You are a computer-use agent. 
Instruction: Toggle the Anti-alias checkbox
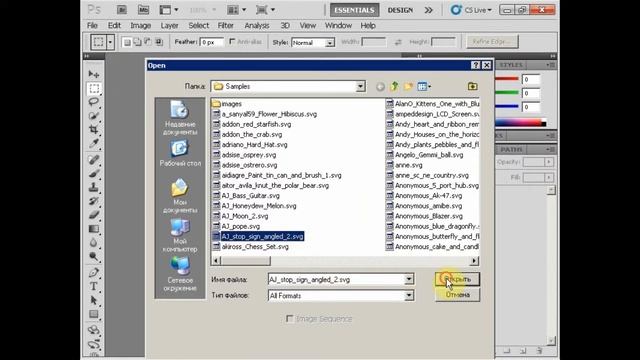point(232,42)
